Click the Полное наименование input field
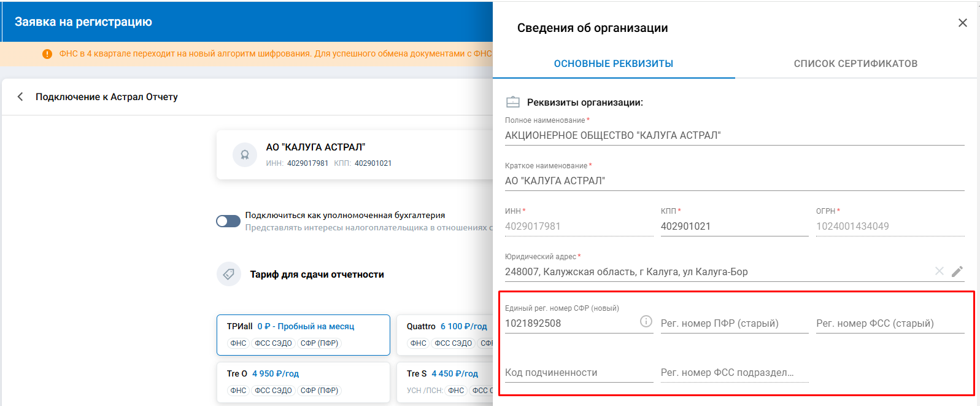This screenshot has width=980, height=406. (734, 135)
